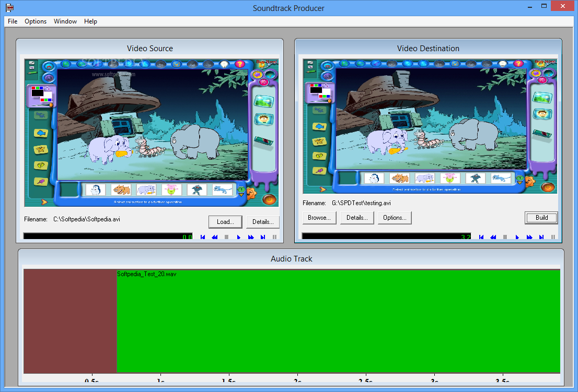Click the Soundtrack Producer app icon in title bar
578x392 pixels.
point(9,7)
